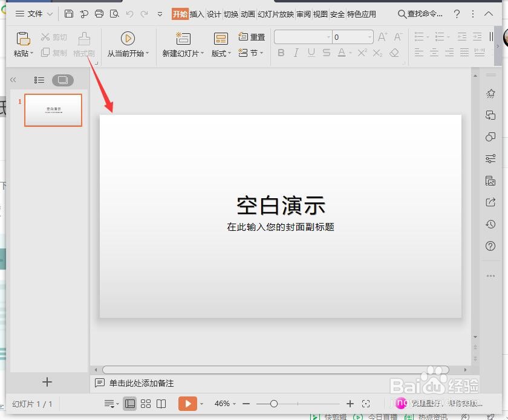The height and width of the screenshot is (420, 508).
Task: Open the history clock icon in sidebar
Action: coord(490,224)
